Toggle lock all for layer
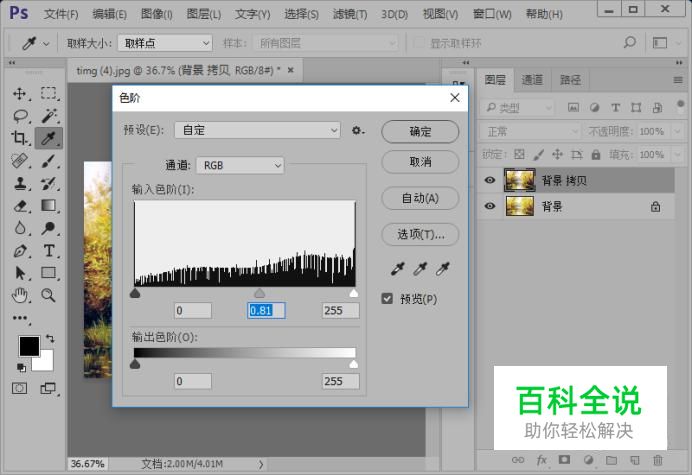Screen dimensions: 692x475 click(596, 155)
